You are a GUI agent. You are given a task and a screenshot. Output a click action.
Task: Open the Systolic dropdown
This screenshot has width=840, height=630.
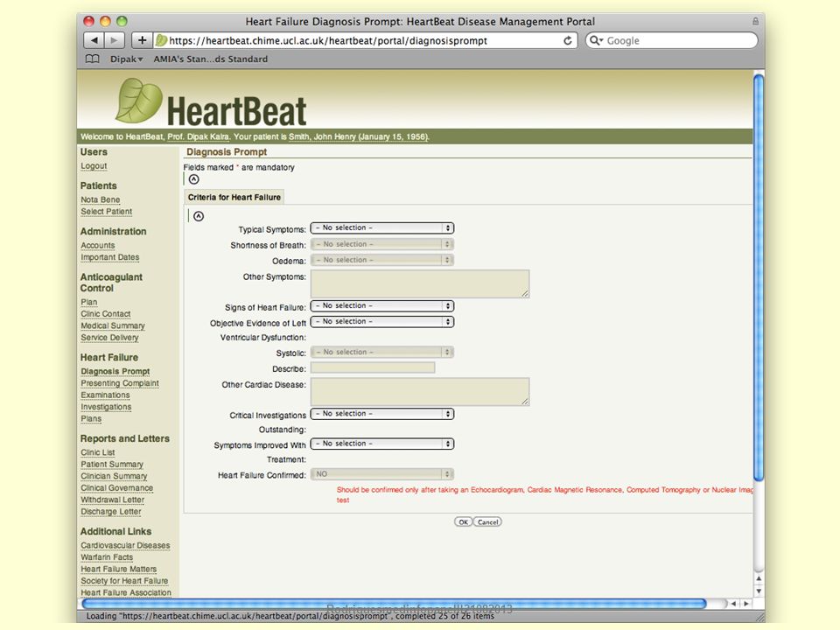[382, 352]
